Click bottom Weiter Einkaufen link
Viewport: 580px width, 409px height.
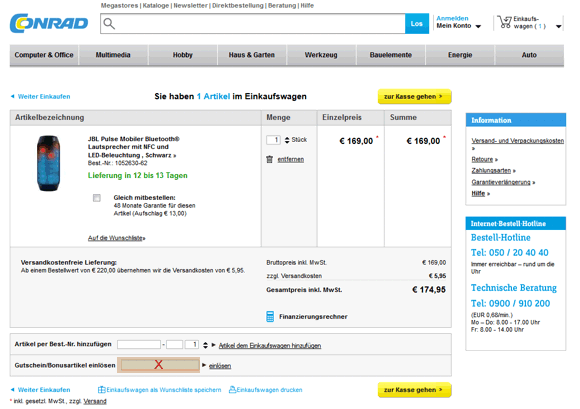[44, 390]
